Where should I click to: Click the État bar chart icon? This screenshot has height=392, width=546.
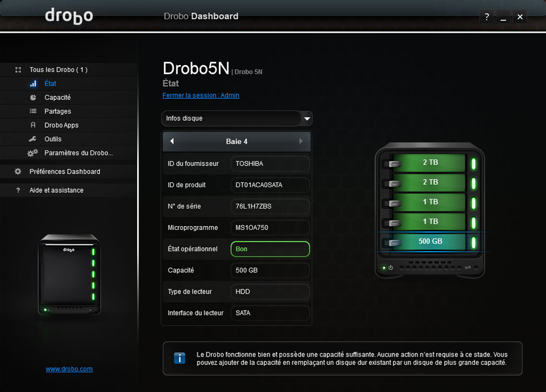point(33,84)
